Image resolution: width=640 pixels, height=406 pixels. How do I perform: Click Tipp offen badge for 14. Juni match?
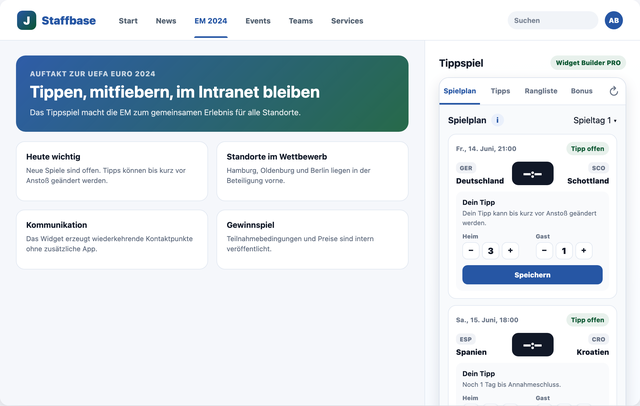pyautogui.click(x=587, y=149)
